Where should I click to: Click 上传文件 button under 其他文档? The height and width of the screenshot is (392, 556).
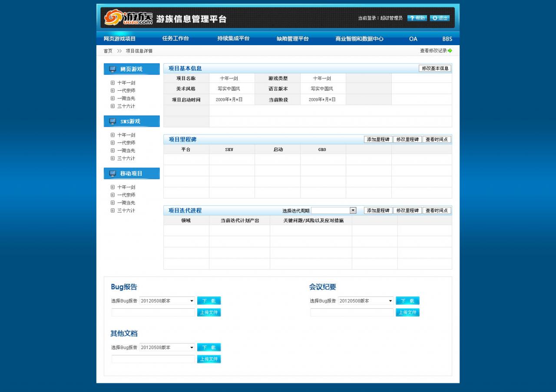point(209,359)
